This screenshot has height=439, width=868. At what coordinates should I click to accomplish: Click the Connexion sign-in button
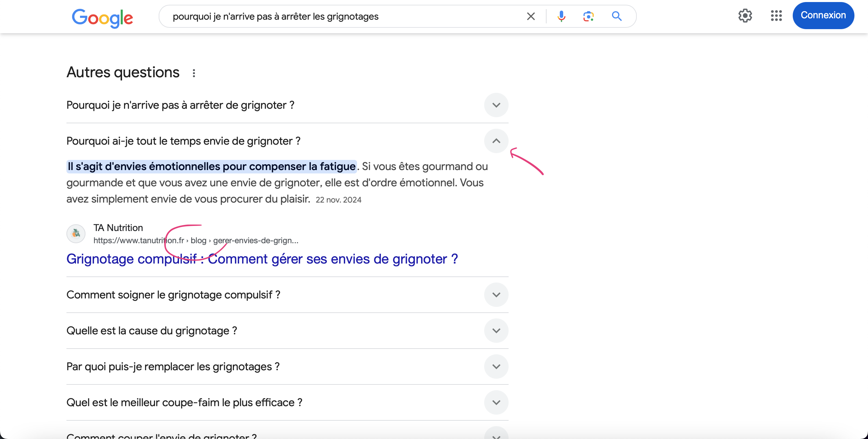[823, 16]
